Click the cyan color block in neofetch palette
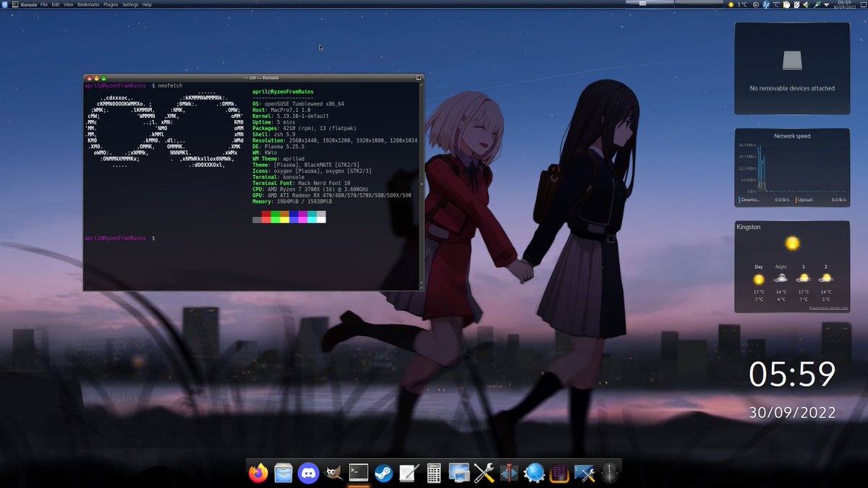This screenshot has width=868, height=488. [312, 217]
